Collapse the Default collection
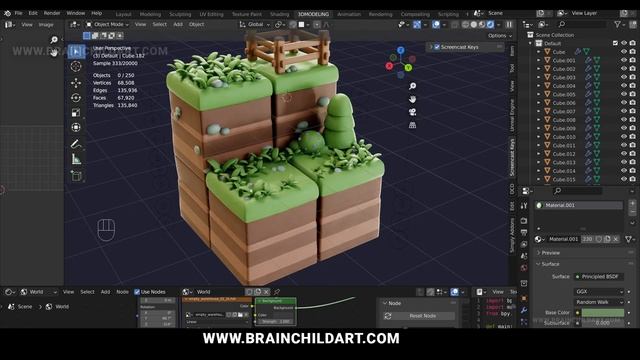This screenshot has height=360, width=640. (x=531, y=43)
